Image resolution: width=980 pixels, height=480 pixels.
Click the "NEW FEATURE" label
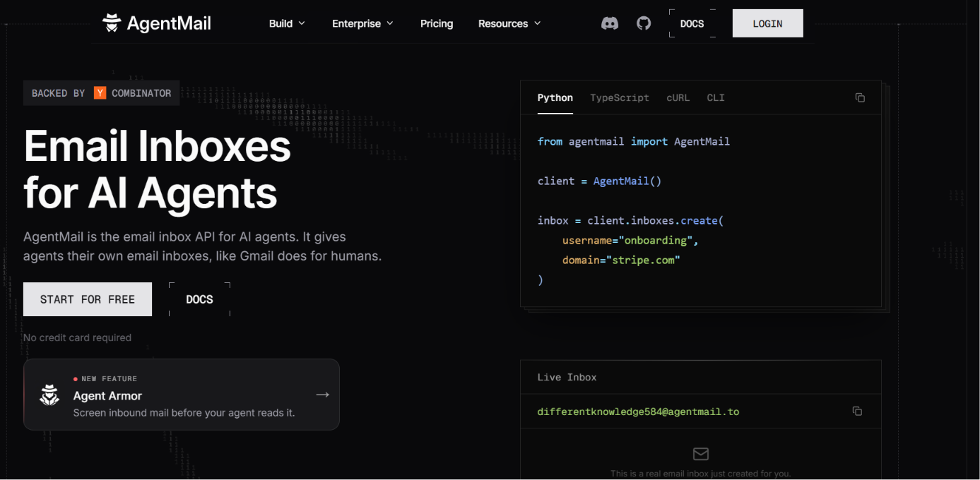coord(109,379)
